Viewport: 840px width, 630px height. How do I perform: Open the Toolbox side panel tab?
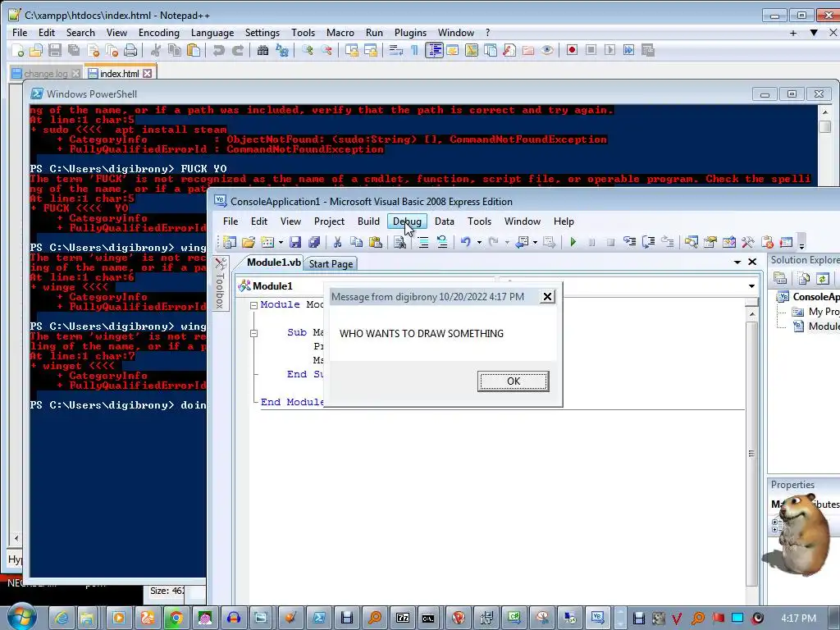coord(220,284)
